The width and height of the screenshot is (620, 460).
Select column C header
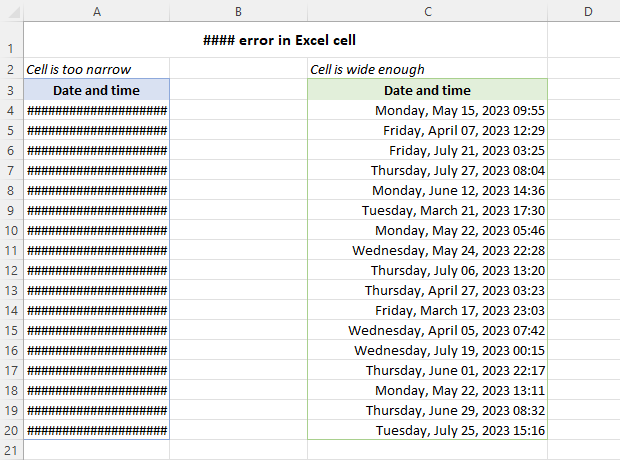click(x=427, y=11)
